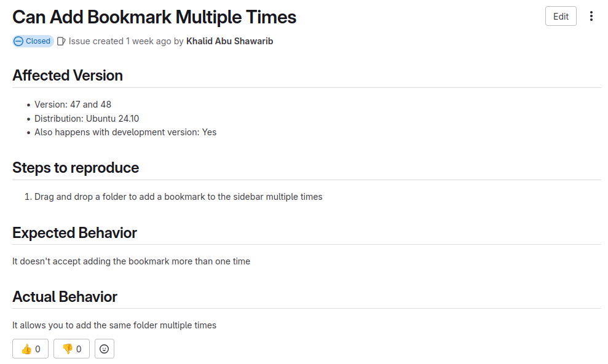Viewport: 608px width, 364px height.
Task: Click the circle icon inside the Closed badge
Action: pyautogui.click(x=18, y=41)
